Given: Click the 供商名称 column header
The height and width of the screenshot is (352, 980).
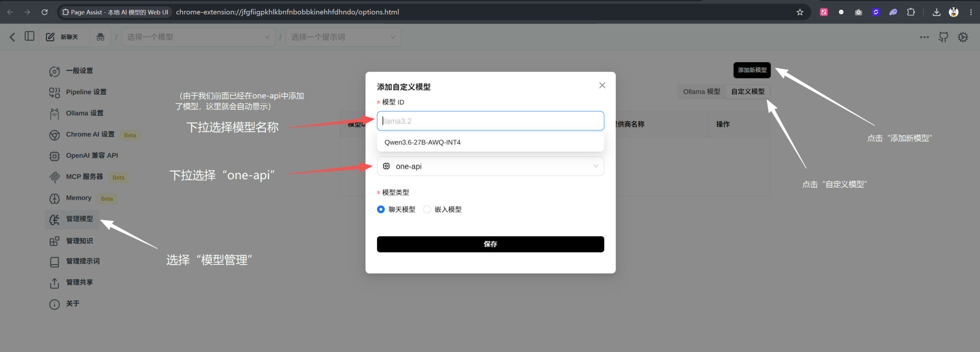Looking at the screenshot, I should [x=630, y=124].
